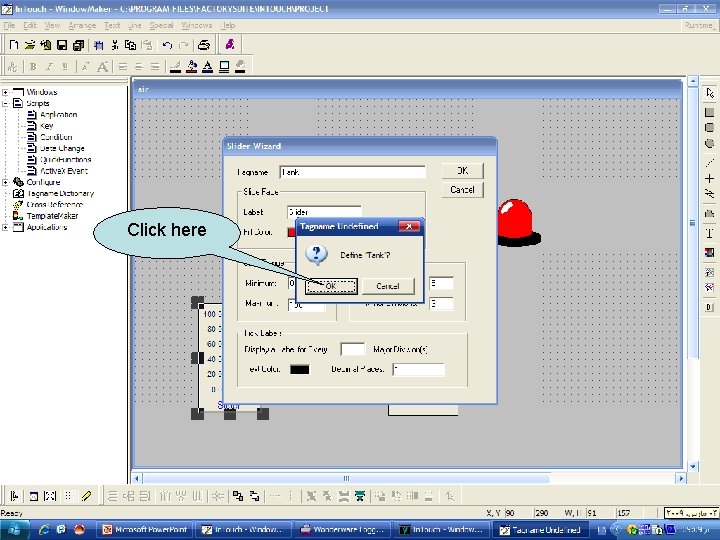This screenshot has width=720, height=540.
Task: Open the Arrange menu
Action: coord(82,25)
